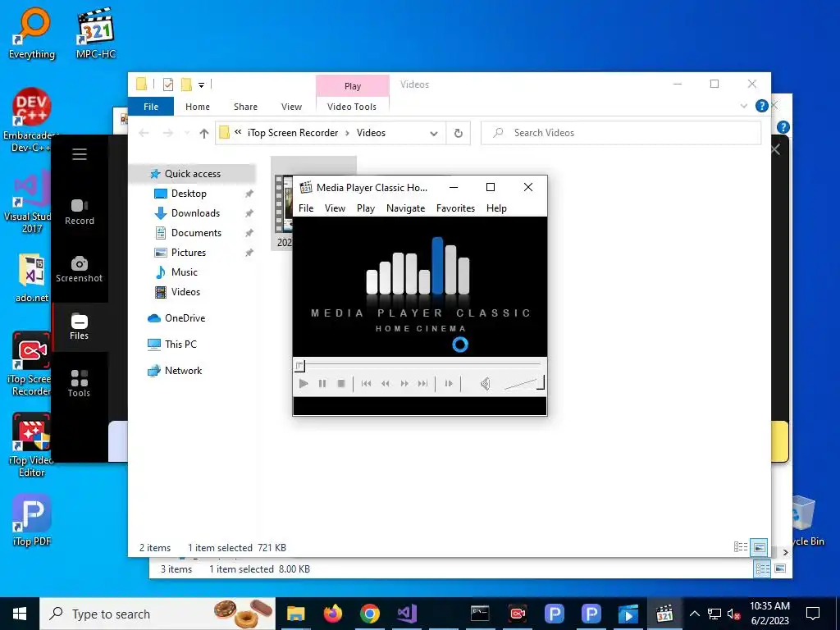Open Videos in navigation pane
Image resolution: width=840 pixels, height=630 pixels.
click(x=185, y=292)
